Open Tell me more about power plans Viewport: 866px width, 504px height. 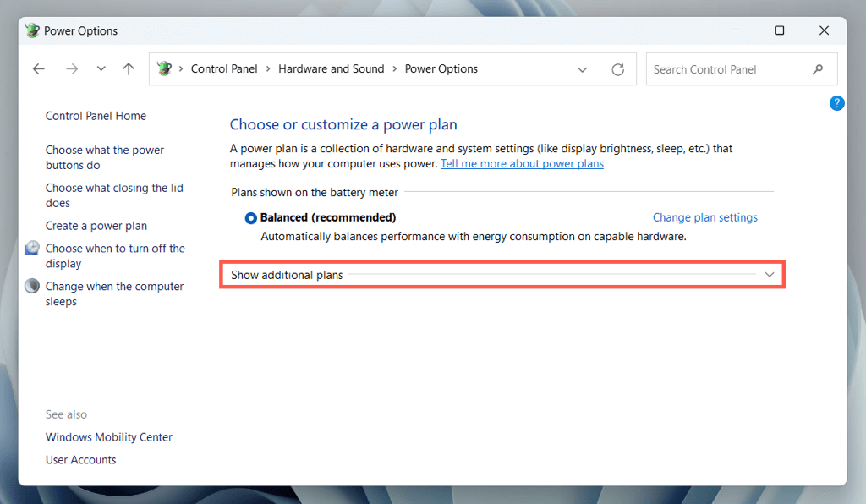(x=522, y=163)
